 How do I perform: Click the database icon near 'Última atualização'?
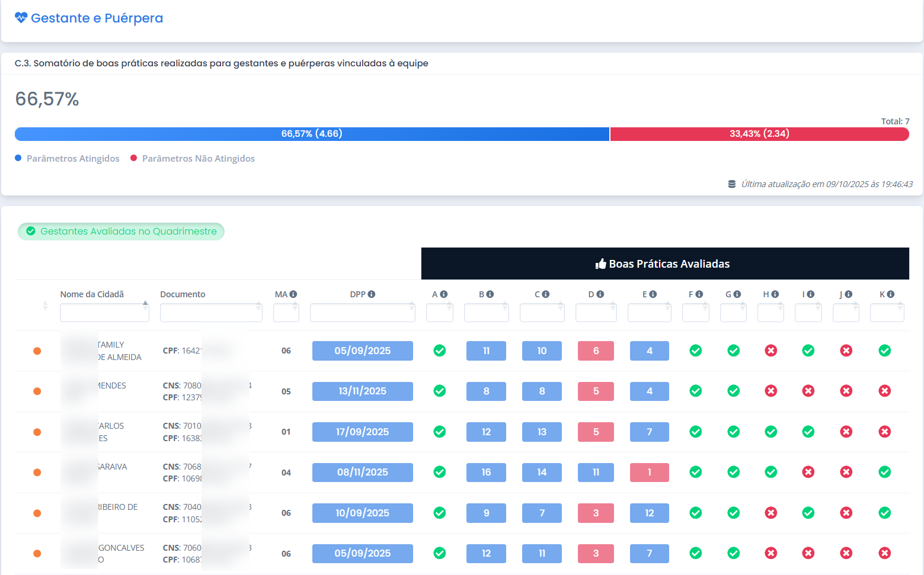[x=731, y=184]
